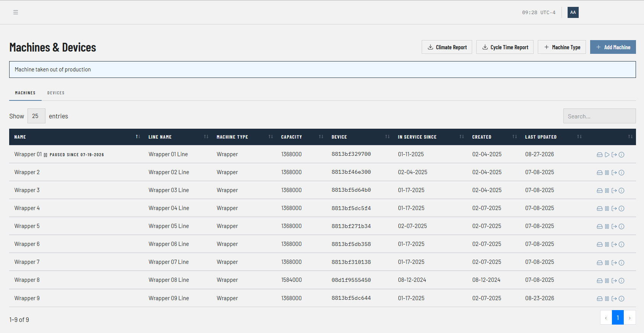Click the Add Machine button

(x=613, y=47)
